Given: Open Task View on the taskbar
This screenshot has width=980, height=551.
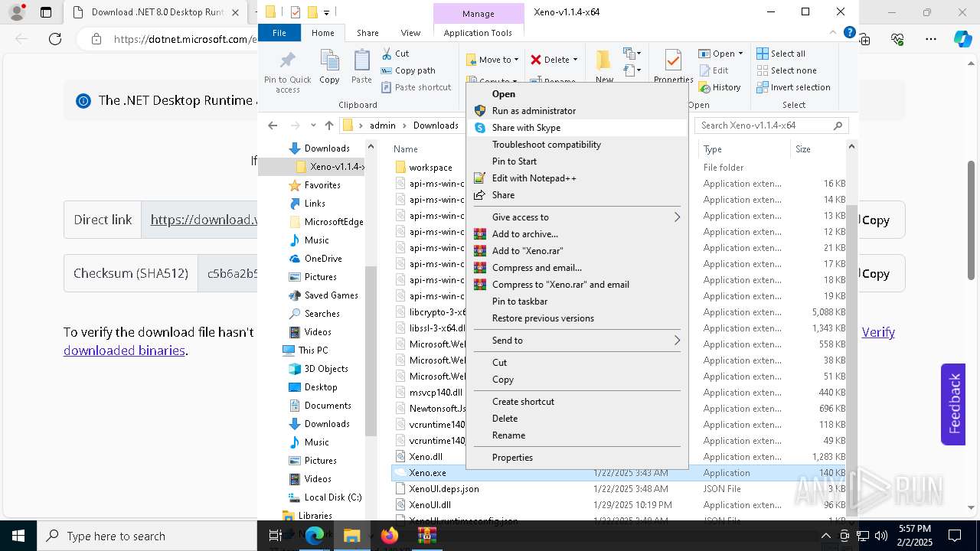Looking at the screenshot, I should coord(276,536).
